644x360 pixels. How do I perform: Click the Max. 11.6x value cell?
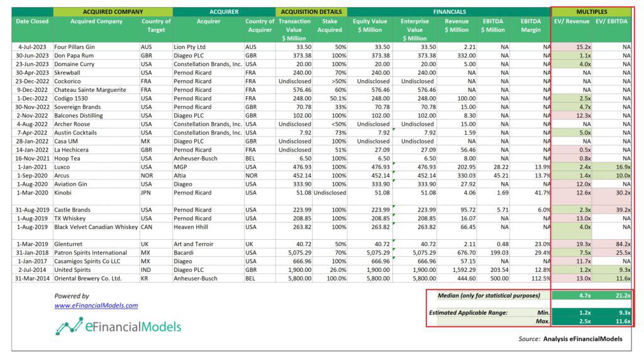(612, 322)
